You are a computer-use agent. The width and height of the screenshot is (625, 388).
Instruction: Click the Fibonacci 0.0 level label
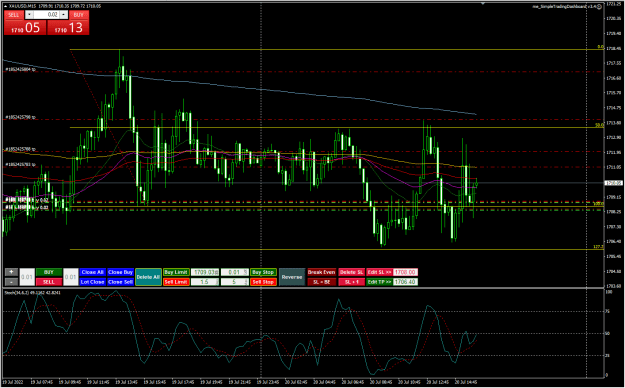click(600, 47)
